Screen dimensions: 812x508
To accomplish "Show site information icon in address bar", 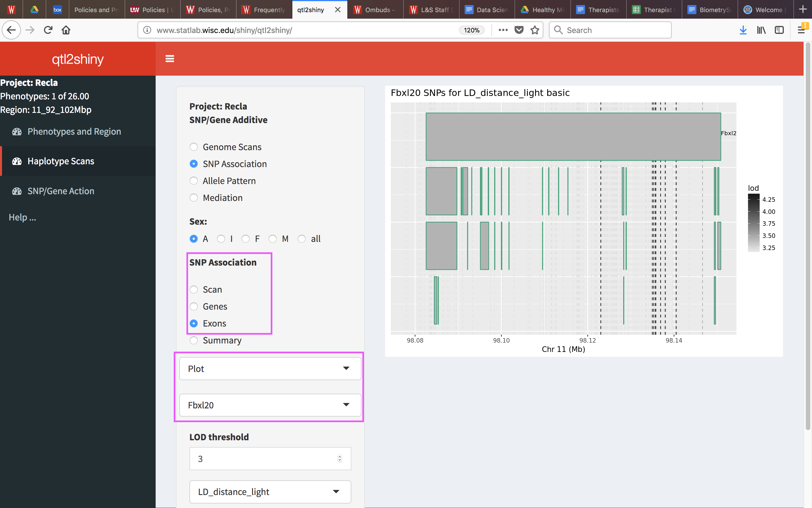I will [x=147, y=30].
